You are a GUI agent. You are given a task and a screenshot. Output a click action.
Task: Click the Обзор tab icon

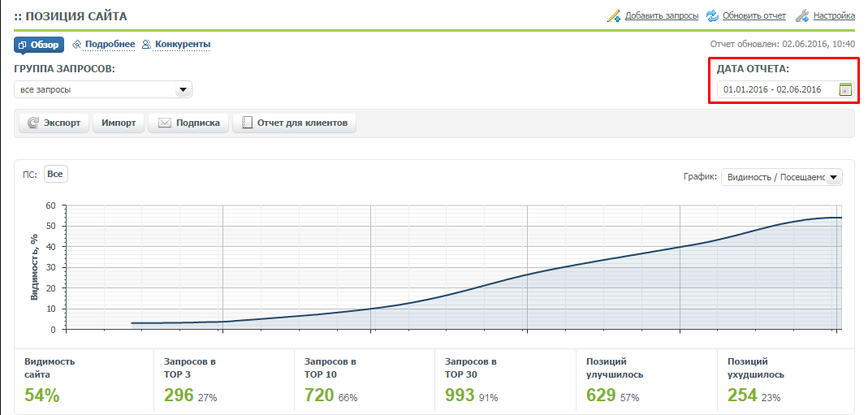[x=23, y=45]
